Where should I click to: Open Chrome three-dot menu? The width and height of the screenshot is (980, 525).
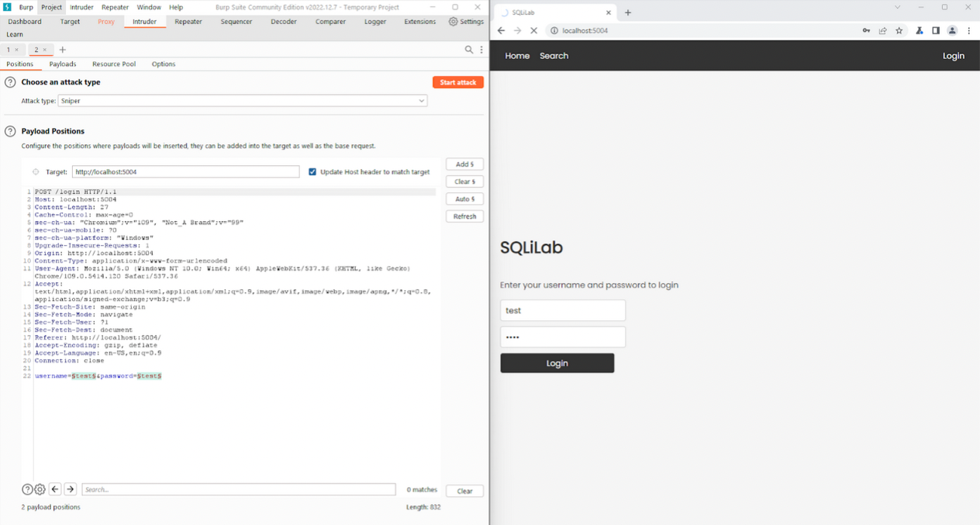click(969, 31)
